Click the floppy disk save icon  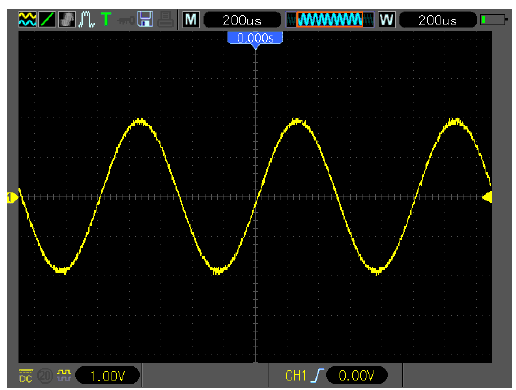point(145,19)
